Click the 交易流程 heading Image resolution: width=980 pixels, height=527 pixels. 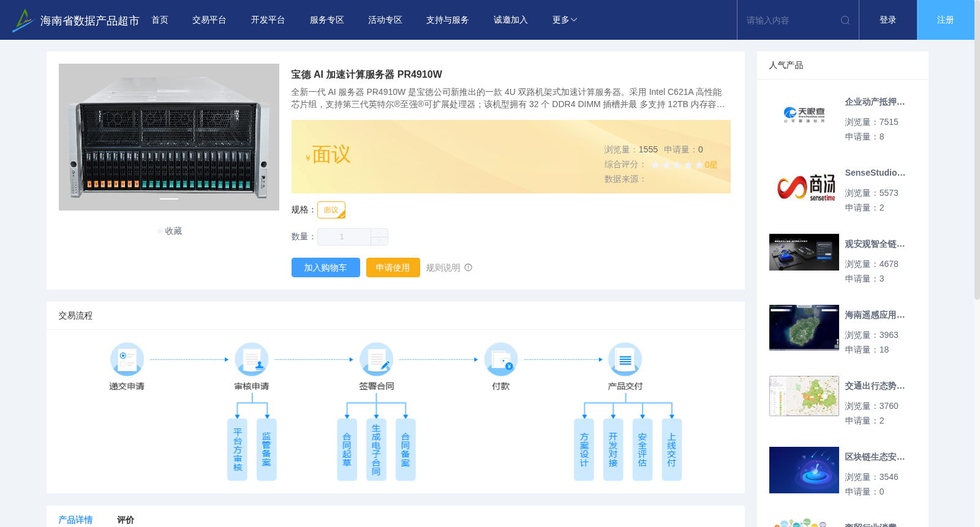click(75, 316)
